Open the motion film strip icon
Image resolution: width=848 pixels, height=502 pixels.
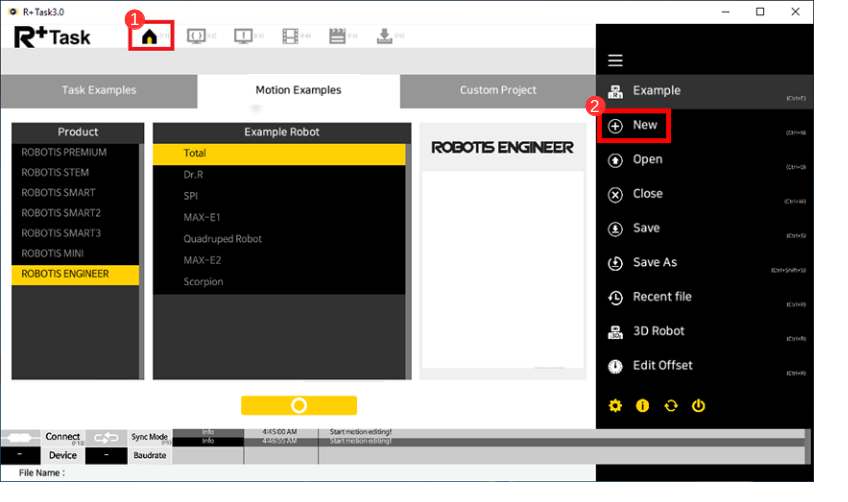pos(290,37)
